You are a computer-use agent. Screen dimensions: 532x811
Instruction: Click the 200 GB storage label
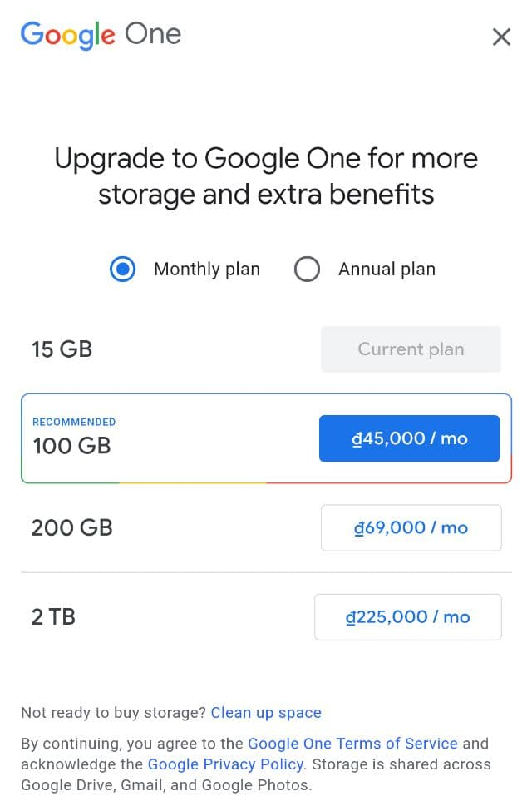coord(71,527)
